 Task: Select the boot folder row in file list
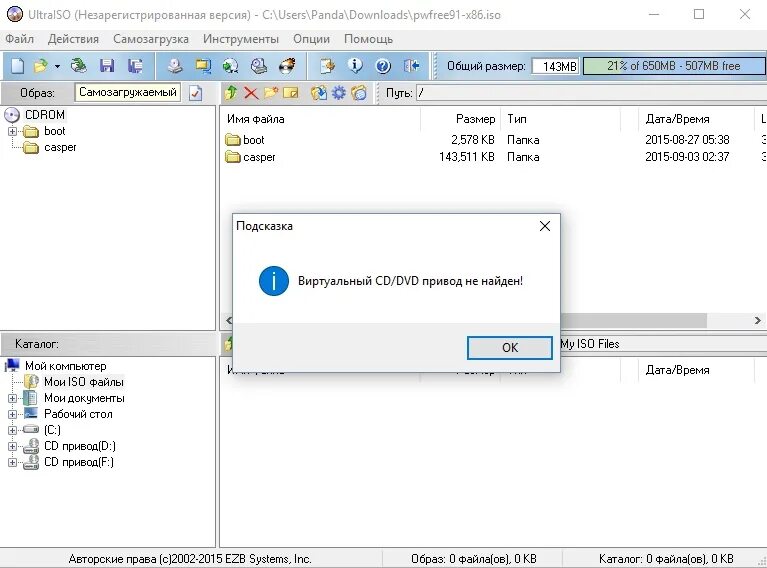pyautogui.click(x=493, y=140)
